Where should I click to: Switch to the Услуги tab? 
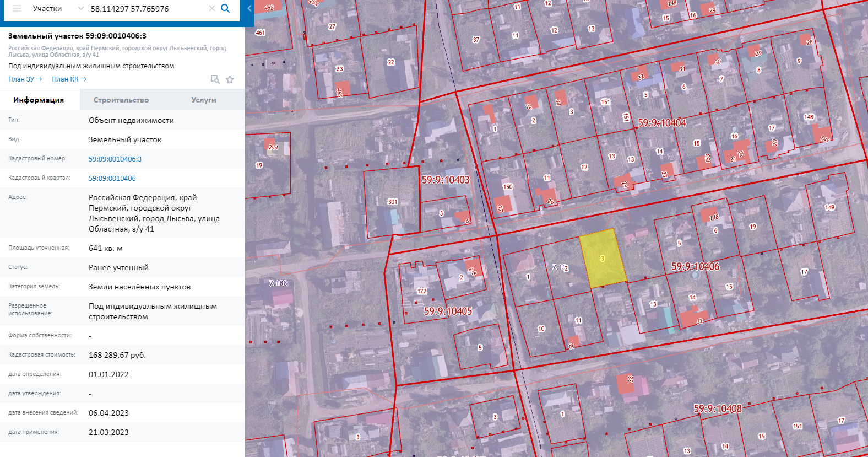click(x=203, y=100)
